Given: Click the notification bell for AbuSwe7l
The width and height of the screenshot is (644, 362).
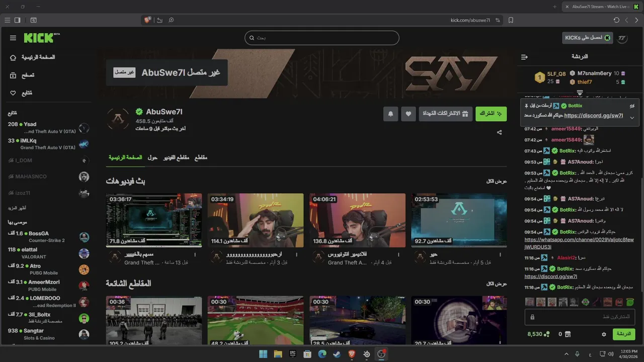Looking at the screenshot, I should coord(390,114).
